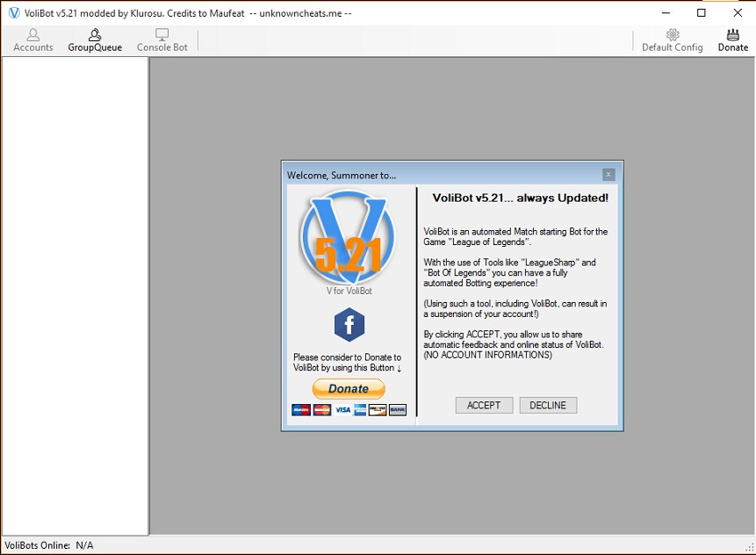The image size is (756, 555).
Task: Select the GroupQueue toolbar item
Action: click(95, 40)
